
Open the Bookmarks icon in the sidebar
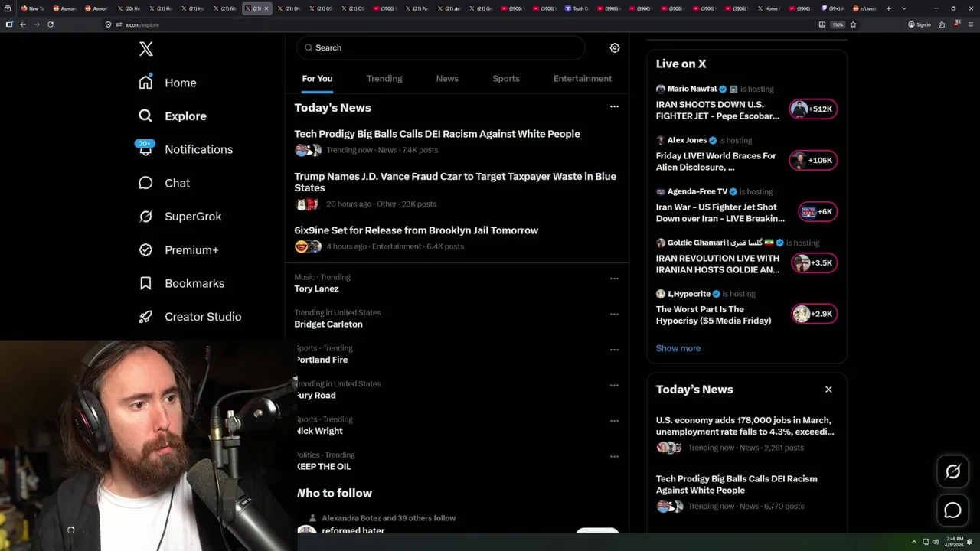coord(145,283)
